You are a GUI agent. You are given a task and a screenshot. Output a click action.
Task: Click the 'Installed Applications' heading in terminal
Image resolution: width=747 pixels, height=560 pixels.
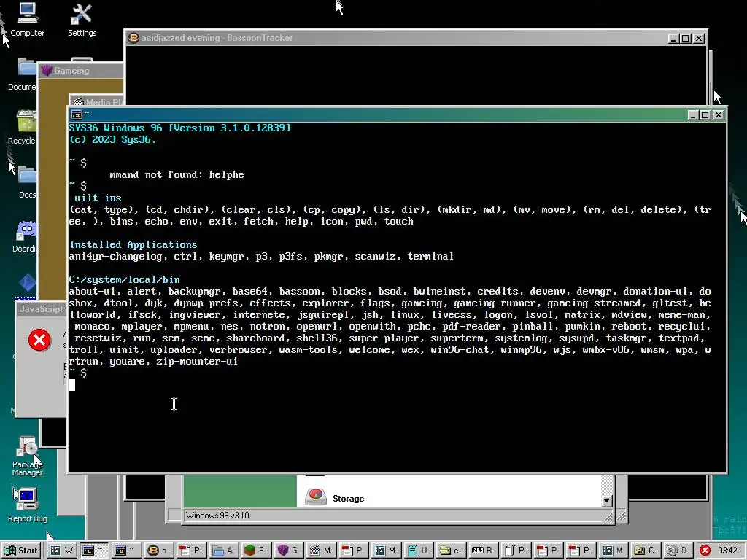tap(133, 244)
